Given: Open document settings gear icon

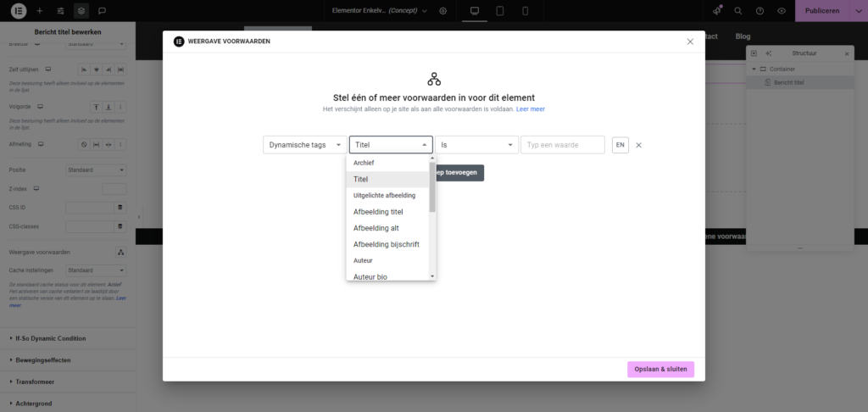Looking at the screenshot, I should point(442,10).
